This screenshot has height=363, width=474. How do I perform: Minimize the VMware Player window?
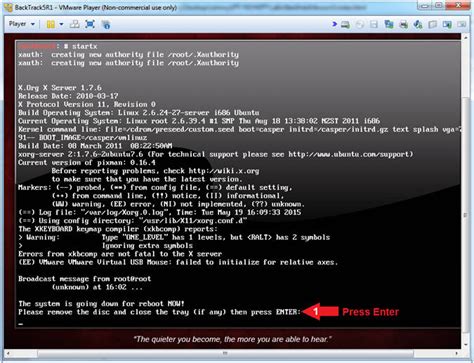point(425,5)
